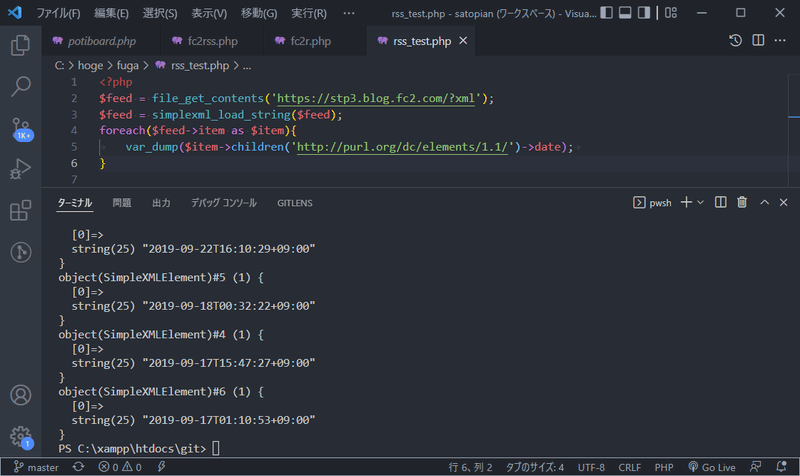Kill terminal with trash icon
Viewport: 800px width, 476px height.
click(x=742, y=203)
